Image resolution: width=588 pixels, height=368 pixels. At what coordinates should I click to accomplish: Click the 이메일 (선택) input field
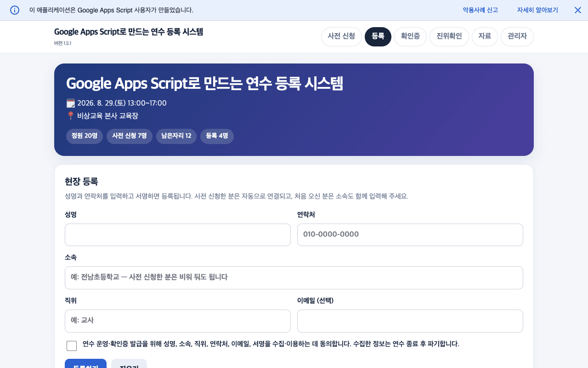410,321
